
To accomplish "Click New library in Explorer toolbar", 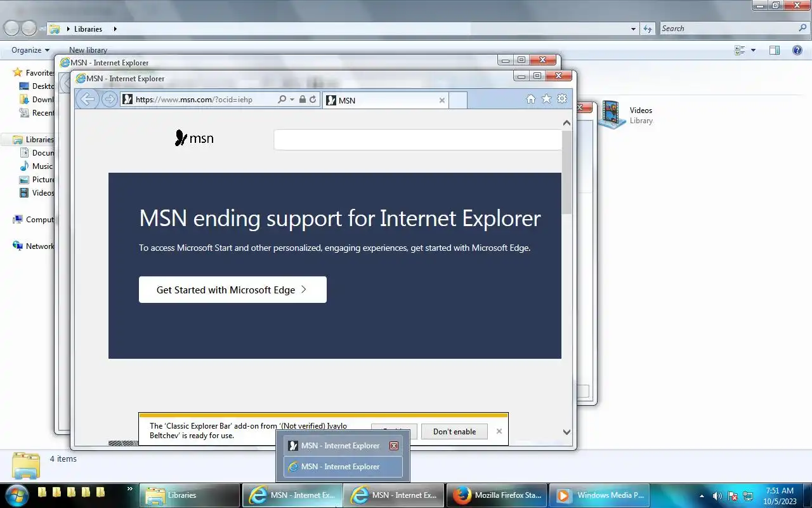I will coord(88,50).
